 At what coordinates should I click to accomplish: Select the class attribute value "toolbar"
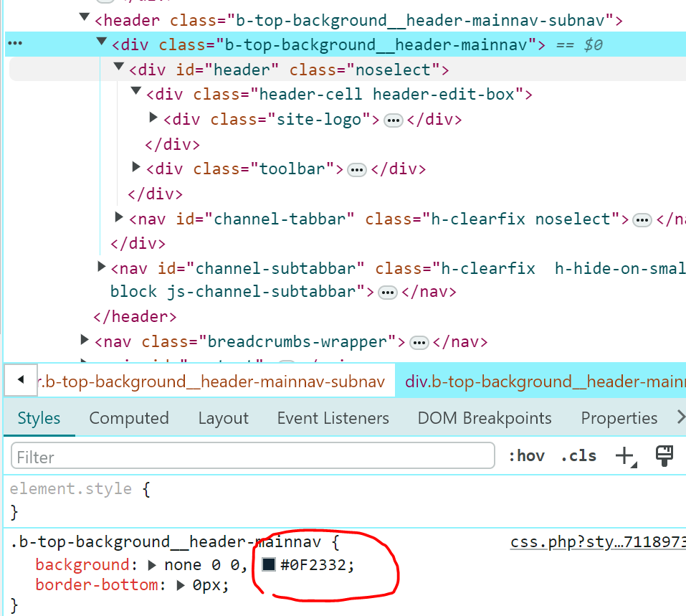(x=292, y=169)
